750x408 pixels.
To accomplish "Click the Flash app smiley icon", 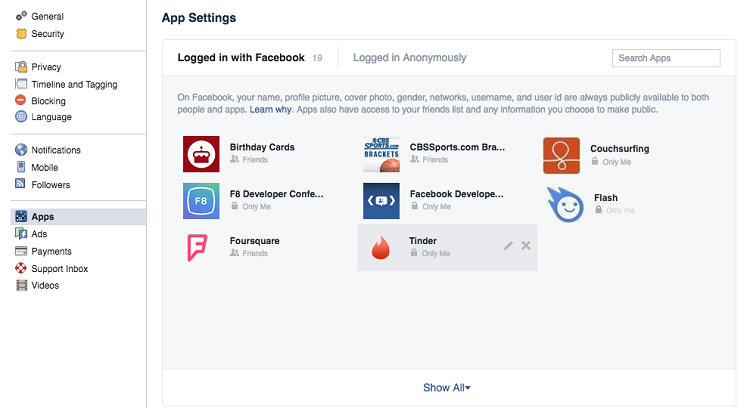I will point(565,205).
